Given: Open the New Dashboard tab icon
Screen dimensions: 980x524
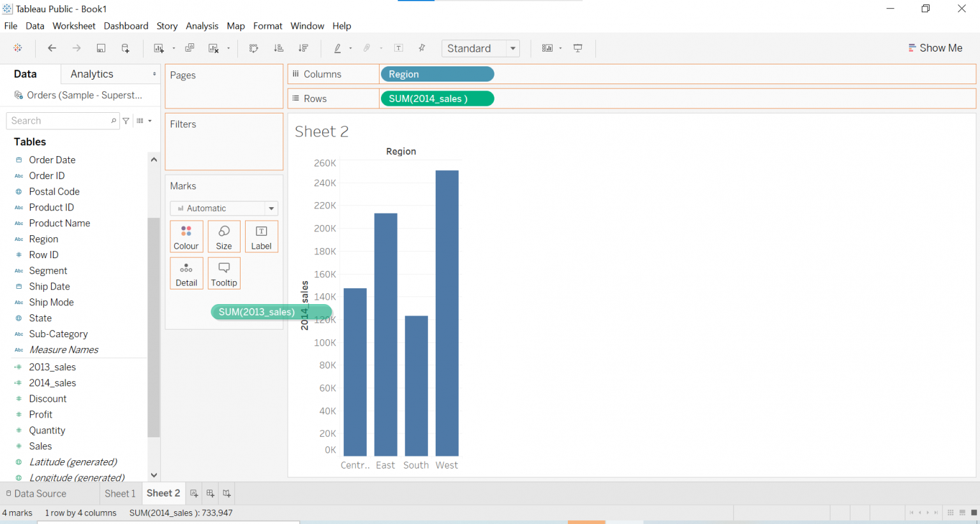Looking at the screenshot, I should click(210, 493).
